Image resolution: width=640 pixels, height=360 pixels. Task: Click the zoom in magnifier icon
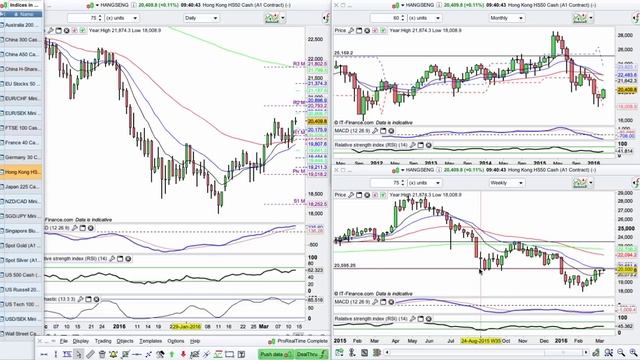click(x=633, y=353)
